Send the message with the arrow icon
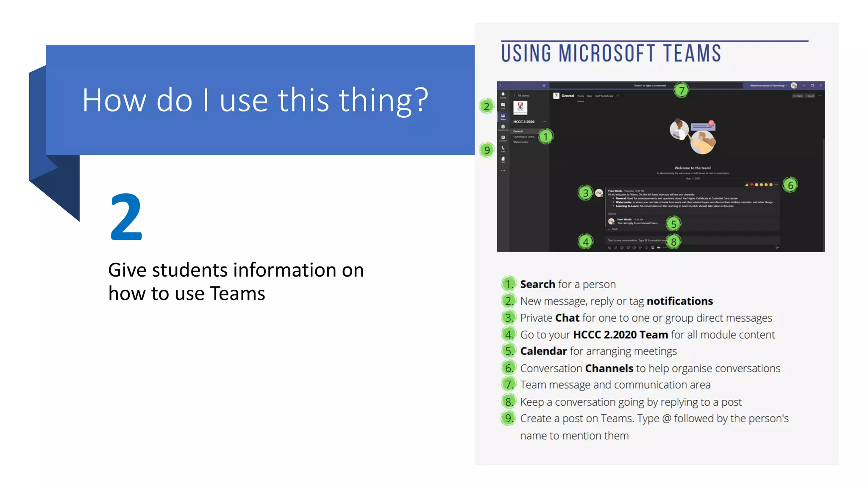The image size is (868, 488). 777,248
